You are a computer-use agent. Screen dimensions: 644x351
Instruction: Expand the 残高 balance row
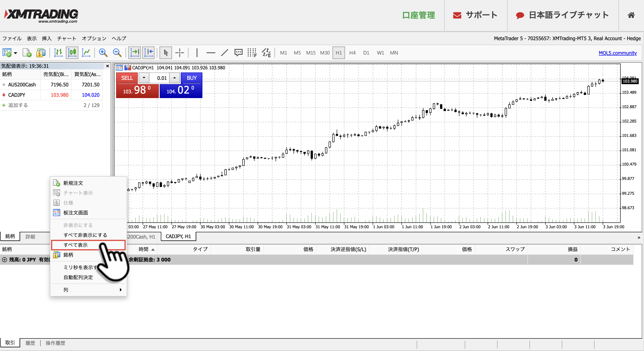coord(4,260)
